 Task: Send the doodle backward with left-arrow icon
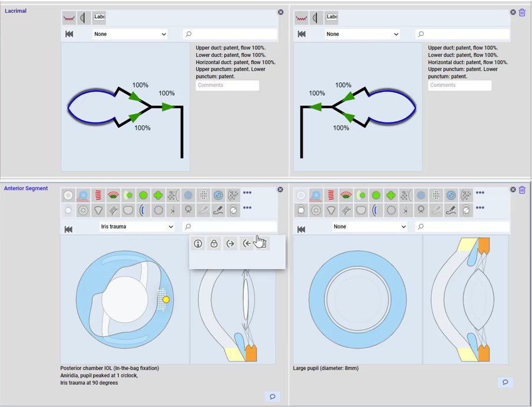click(247, 243)
